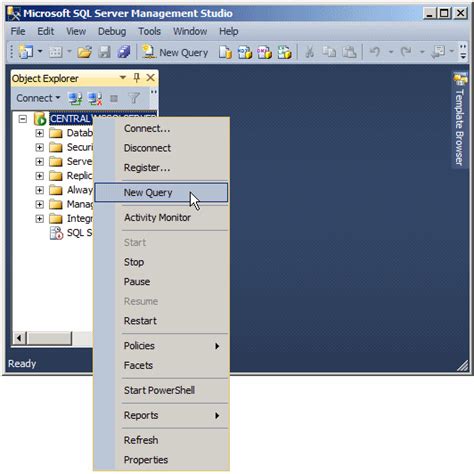Click the CENTRAL server instance icon

click(x=40, y=119)
